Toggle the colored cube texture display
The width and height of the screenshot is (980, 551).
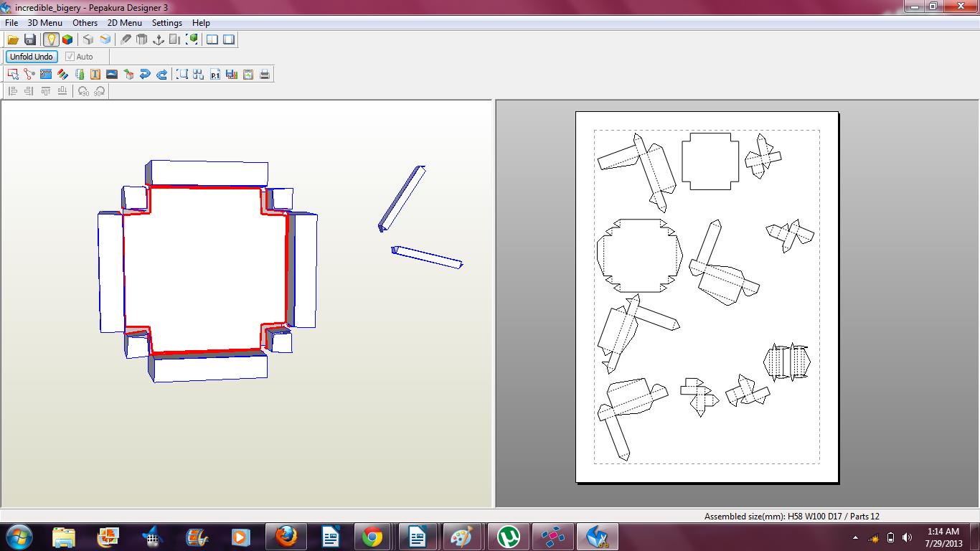tap(67, 39)
